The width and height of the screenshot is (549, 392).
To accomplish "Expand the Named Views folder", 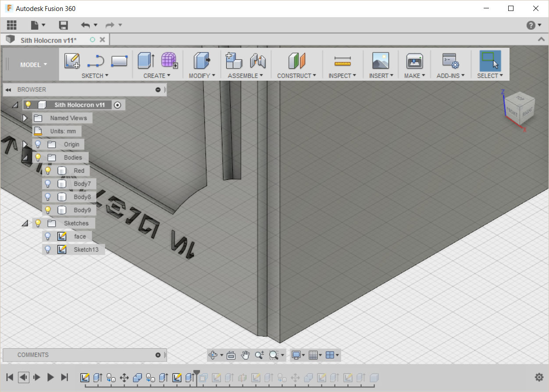I will pyautogui.click(x=25, y=118).
